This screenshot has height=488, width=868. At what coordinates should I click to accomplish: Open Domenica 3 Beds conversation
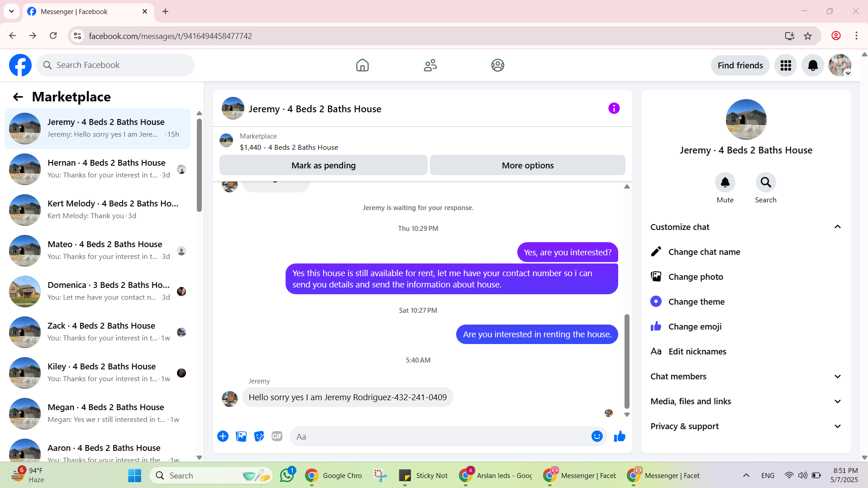click(97, 291)
